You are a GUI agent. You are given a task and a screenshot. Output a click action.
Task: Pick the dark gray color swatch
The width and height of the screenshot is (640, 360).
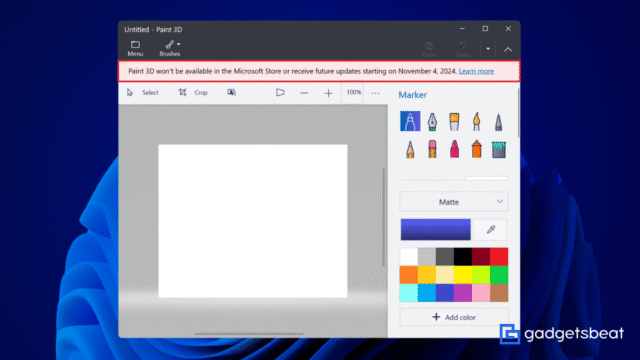[x=444, y=257]
